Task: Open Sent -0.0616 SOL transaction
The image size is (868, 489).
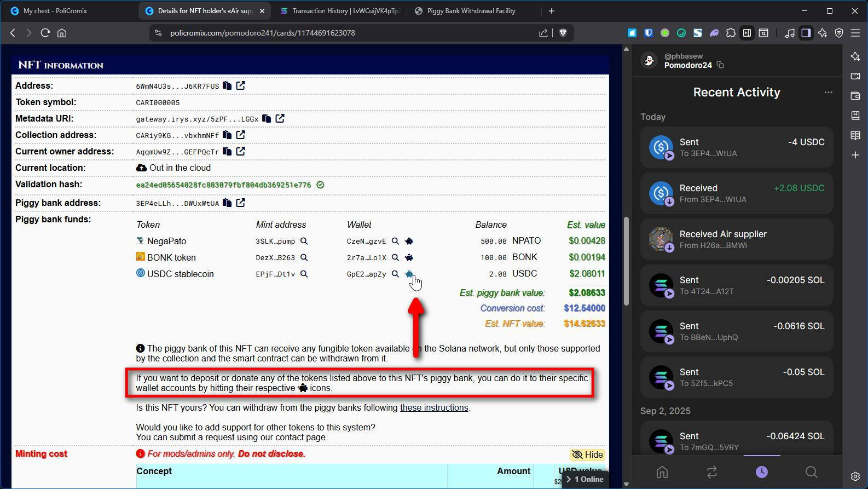Action: (737, 331)
